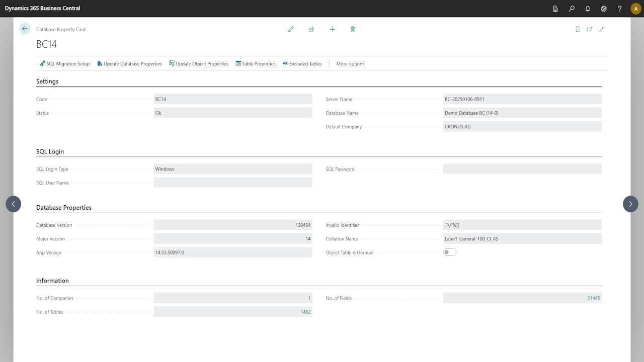Click the Code field BC14
This screenshot has height=362, width=644.
233,99
